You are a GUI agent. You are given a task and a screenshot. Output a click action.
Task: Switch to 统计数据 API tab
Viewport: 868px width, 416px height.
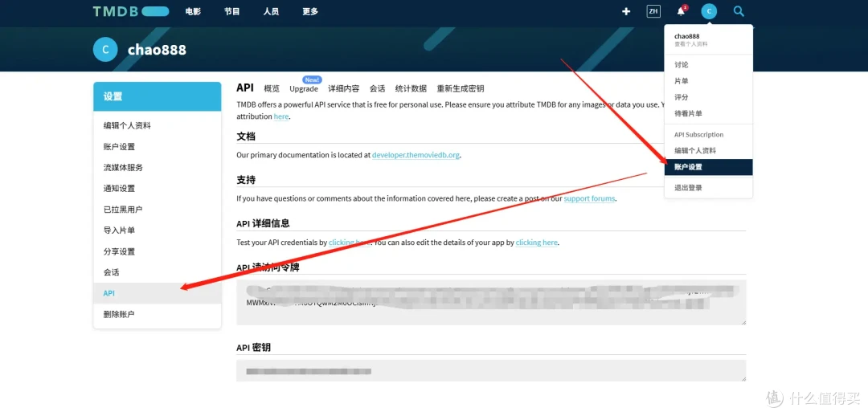click(x=411, y=88)
